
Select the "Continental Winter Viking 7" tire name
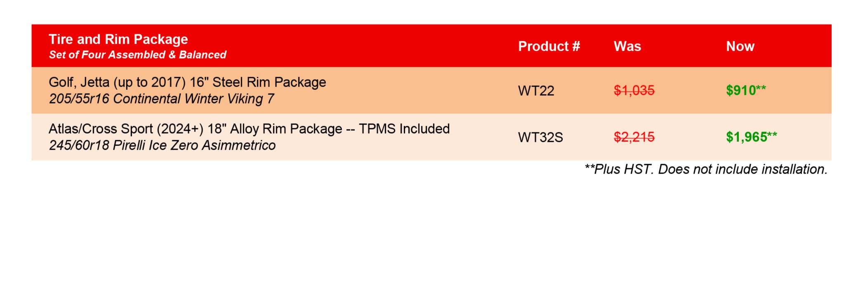click(193, 99)
